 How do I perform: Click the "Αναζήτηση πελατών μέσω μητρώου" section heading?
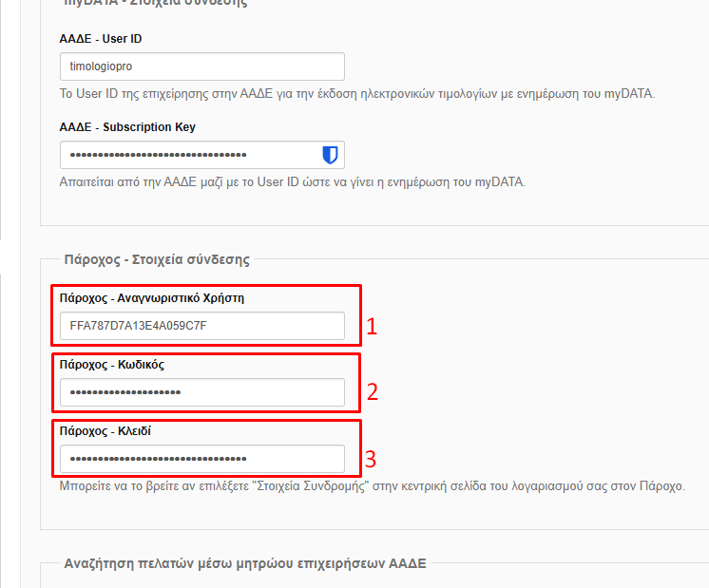pos(245,563)
